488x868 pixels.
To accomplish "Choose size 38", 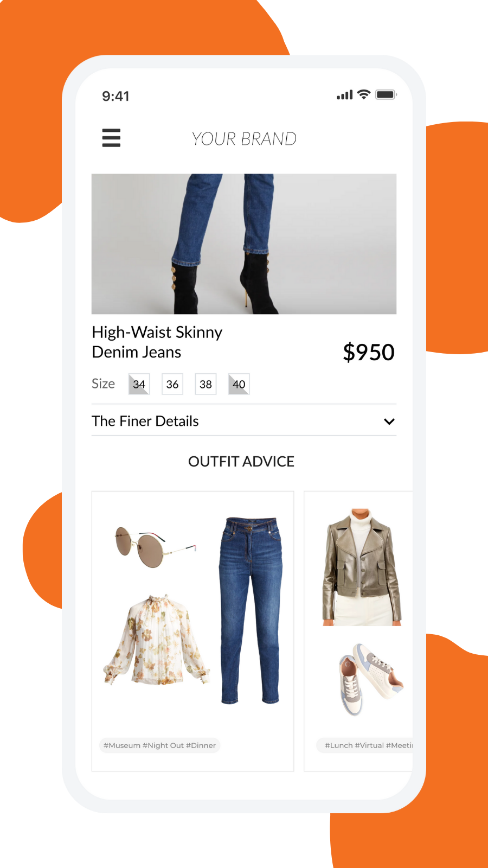I will point(206,384).
